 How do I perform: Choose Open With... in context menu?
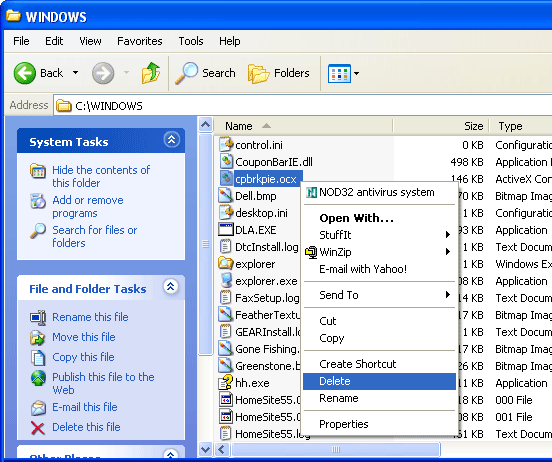pyautogui.click(x=380, y=218)
